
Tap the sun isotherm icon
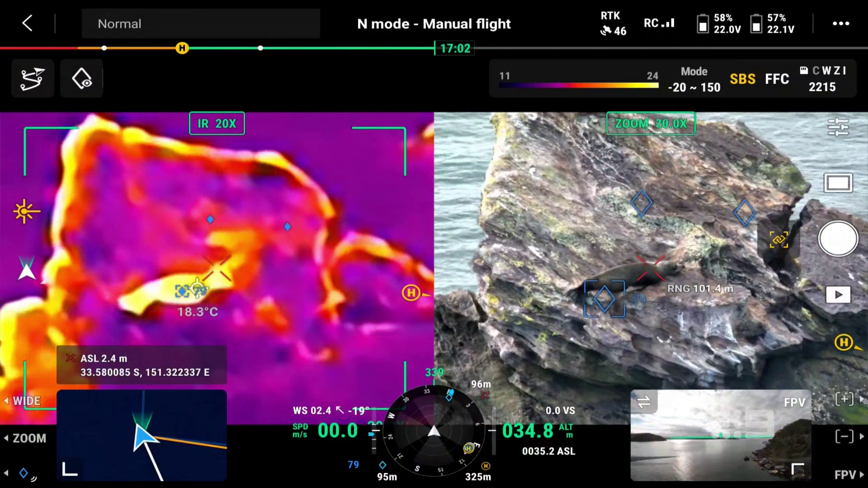(x=26, y=211)
